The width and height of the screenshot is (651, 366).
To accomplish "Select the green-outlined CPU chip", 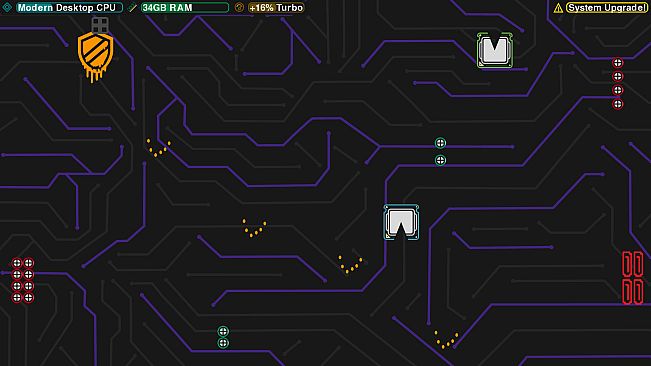I will click(494, 50).
